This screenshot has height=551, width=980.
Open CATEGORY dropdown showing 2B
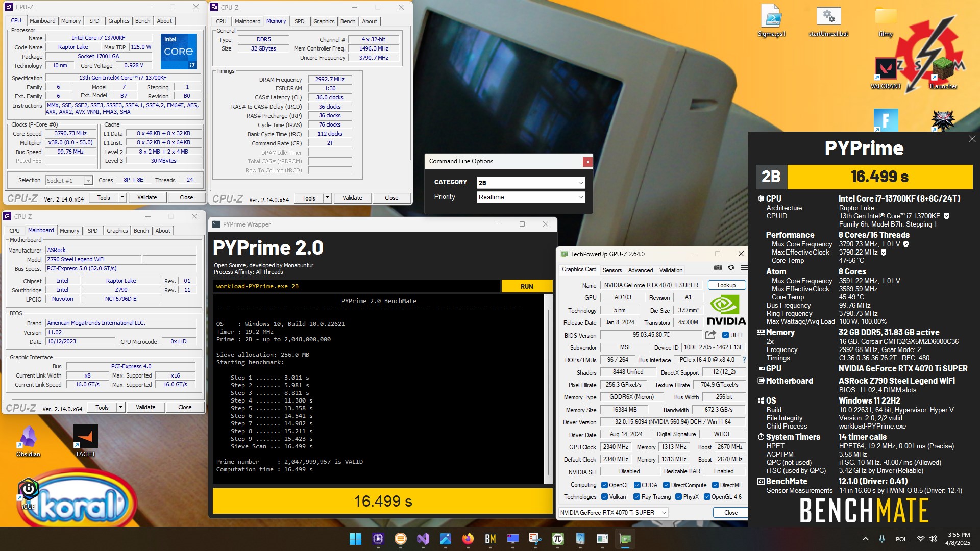[x=531, y=183]
